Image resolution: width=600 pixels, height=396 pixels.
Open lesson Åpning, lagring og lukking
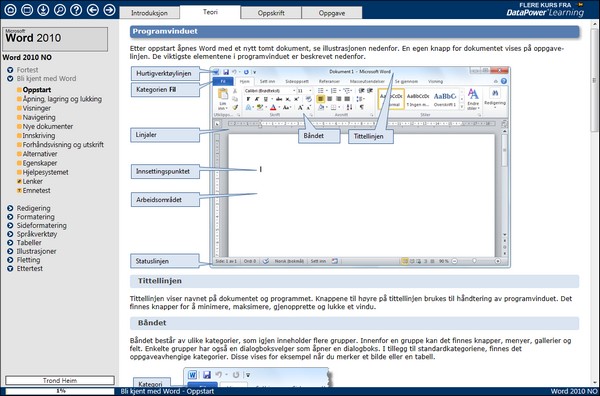click(x=62, y=99)
